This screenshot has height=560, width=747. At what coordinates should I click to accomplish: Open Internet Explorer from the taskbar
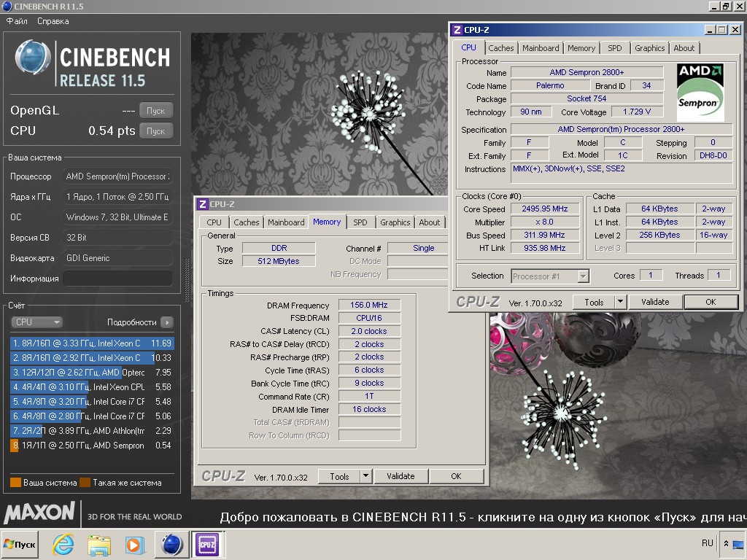pos(63,544)
